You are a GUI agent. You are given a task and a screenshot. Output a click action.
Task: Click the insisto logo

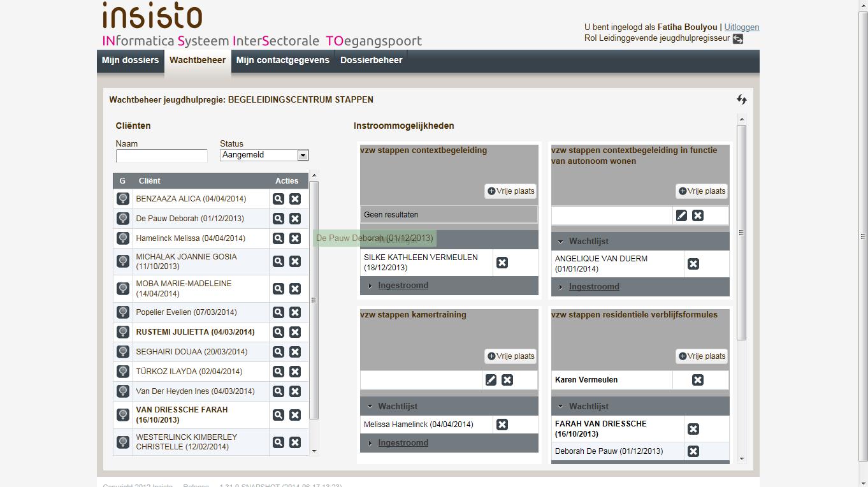click(152, 15)
